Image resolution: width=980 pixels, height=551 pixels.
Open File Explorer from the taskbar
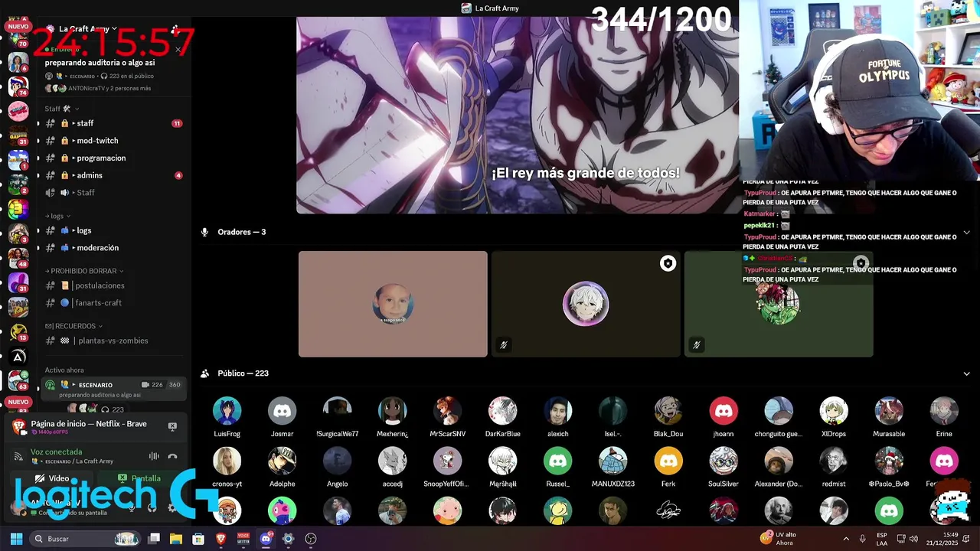coord(176,539)
